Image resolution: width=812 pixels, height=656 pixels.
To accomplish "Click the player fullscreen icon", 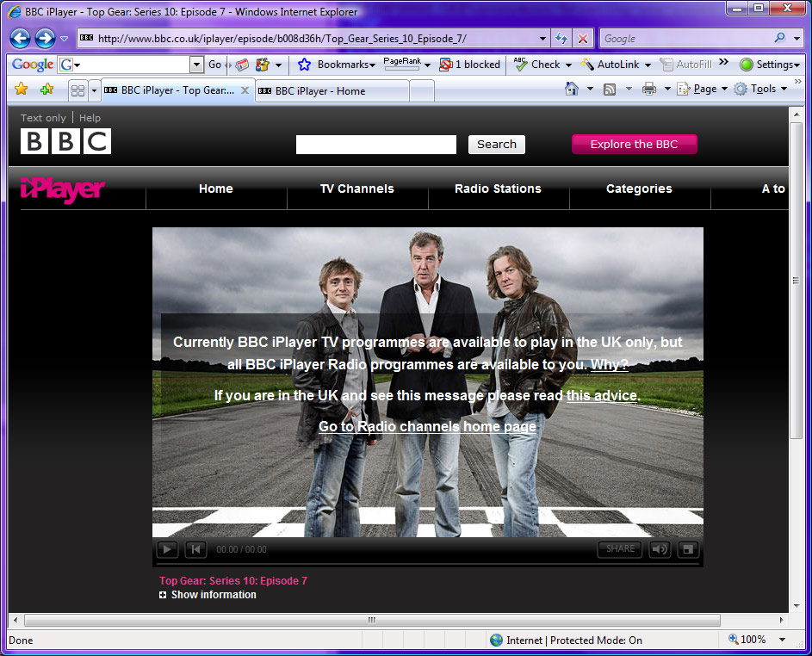I will pyautogui.click(x=688, y=549).
